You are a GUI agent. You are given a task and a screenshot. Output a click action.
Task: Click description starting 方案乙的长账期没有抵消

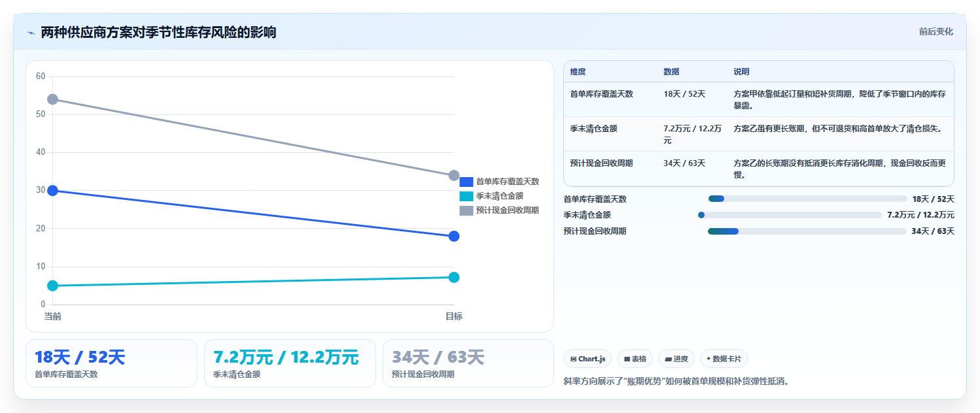[840, 169]
